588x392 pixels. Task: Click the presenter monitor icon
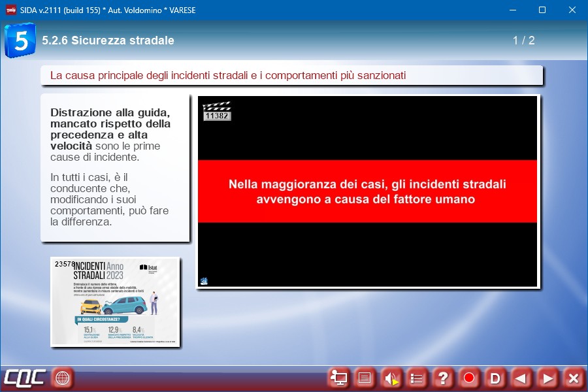coord(339,378)
